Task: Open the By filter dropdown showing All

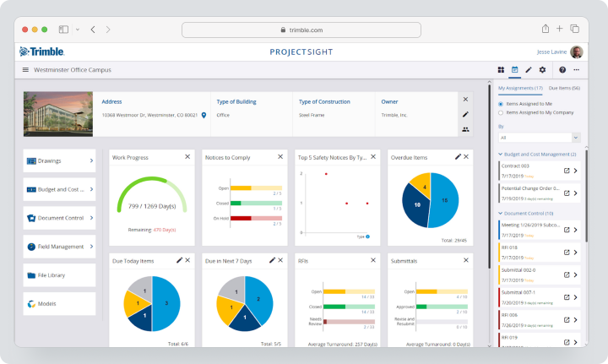Action: 540,138
